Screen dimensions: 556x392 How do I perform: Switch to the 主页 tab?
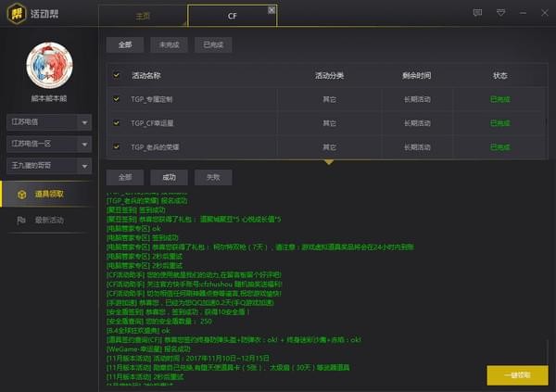(143, 16)
